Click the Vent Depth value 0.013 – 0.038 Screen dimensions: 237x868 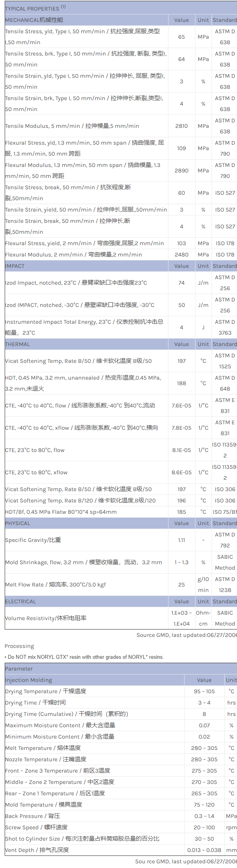click(x=204, y=850)
